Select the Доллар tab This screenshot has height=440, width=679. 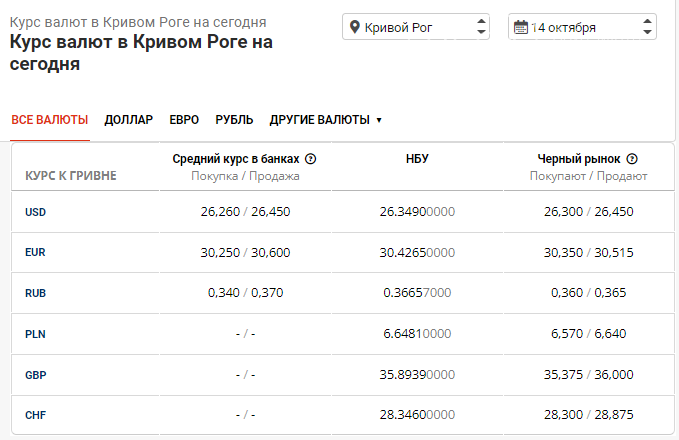pyautogui.click(x=129, y=120)
